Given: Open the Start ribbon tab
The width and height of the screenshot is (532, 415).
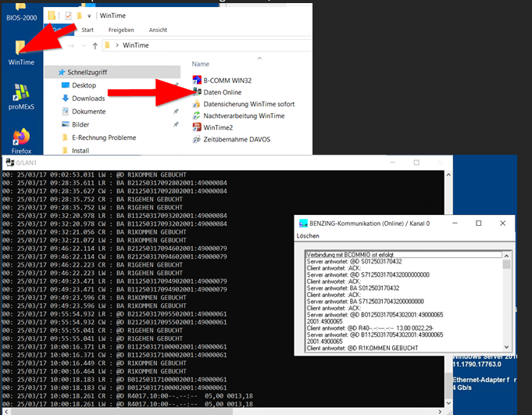Looking at the screenshot, I should (87, 30).
